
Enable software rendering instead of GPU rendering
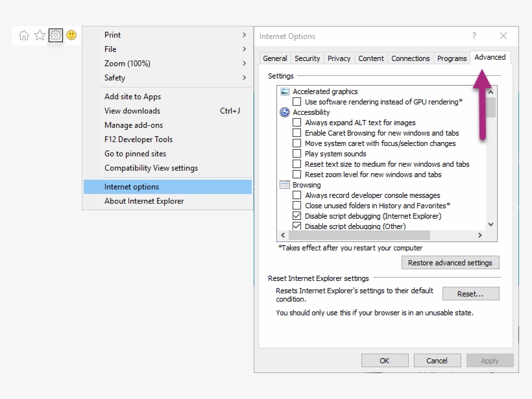297,101
